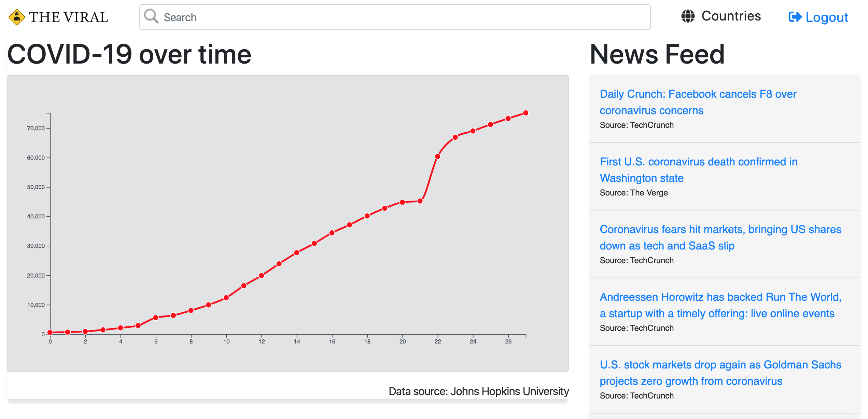Click The Viral warning-sign logo icon

17,17
